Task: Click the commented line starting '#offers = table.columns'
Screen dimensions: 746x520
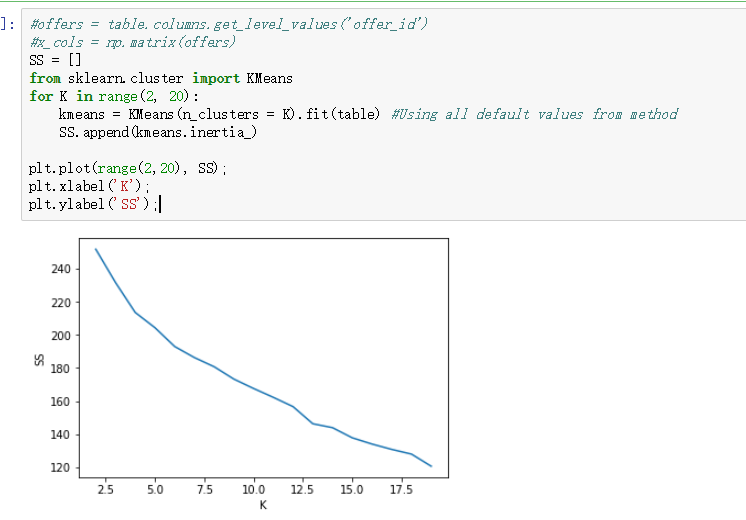Action: click(x=228, y=24)
